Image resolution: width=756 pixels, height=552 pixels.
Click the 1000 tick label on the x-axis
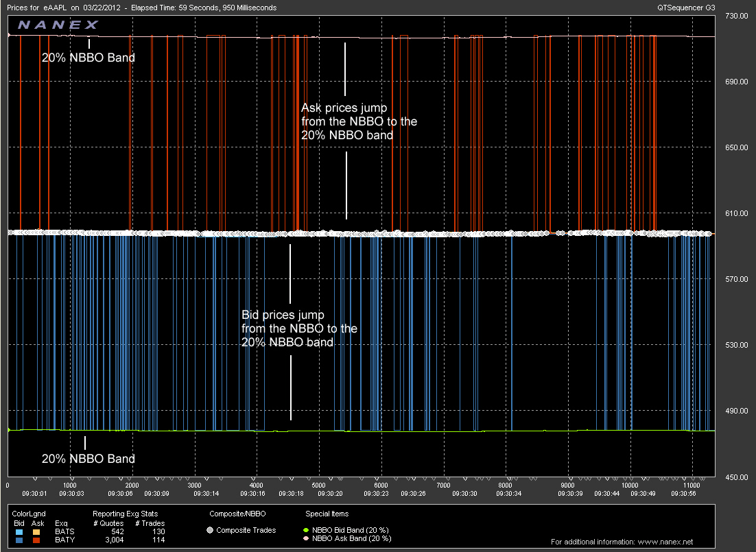[70, 485]
